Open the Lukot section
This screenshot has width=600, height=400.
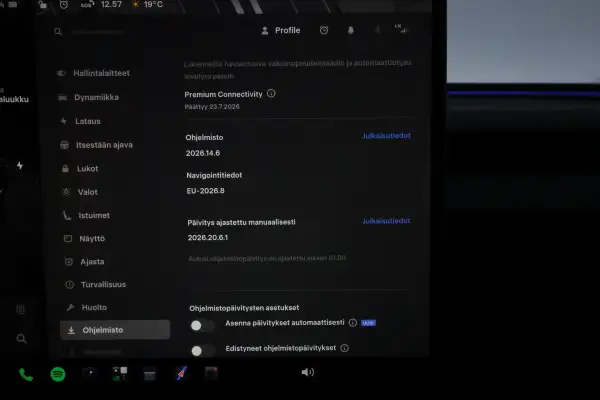[x=80, y=168]
